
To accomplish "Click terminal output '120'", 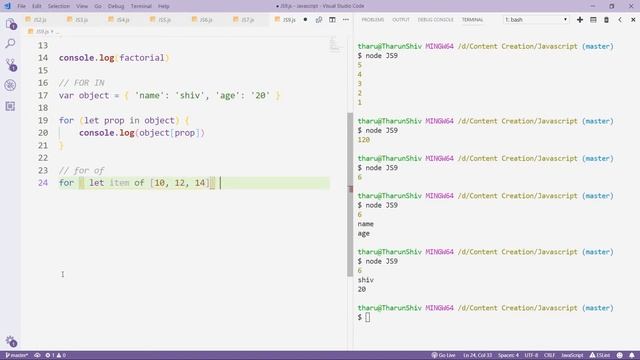I will click(x=364, y=140).
